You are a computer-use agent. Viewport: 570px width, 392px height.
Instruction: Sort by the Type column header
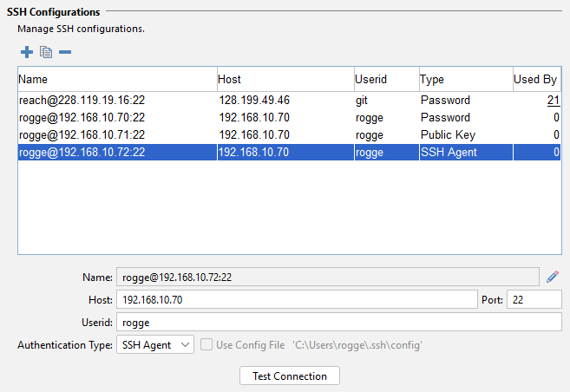pyautogui.click(x=463, y=80)
